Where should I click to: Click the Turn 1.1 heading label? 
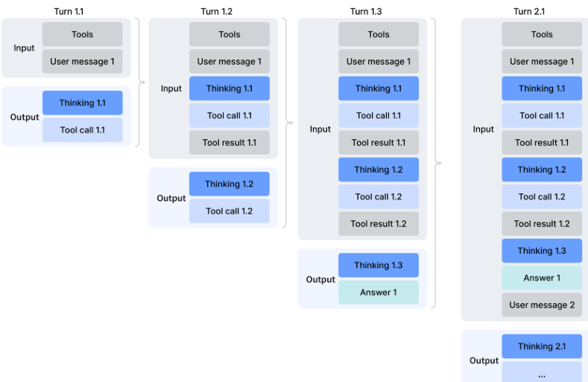69,11
